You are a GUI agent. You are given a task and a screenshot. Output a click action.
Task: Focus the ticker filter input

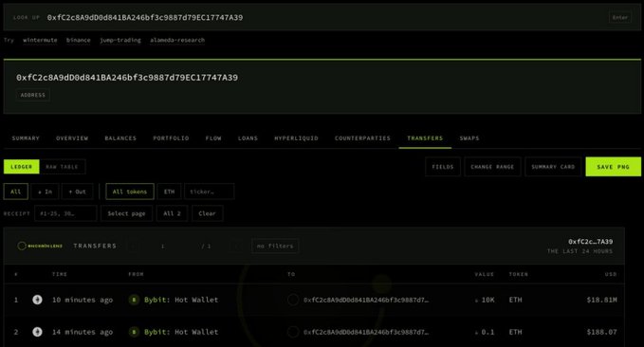coord(210,192)
